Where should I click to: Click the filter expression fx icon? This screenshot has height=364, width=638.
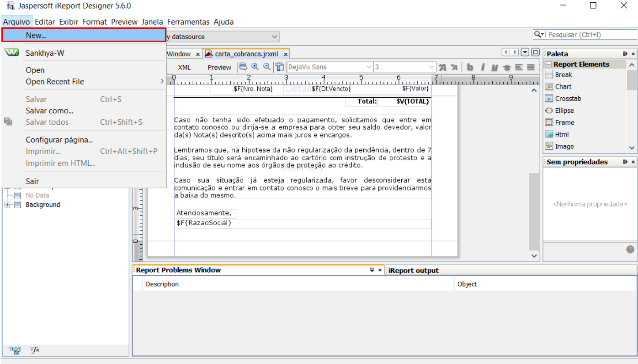(x=35, y=350)
